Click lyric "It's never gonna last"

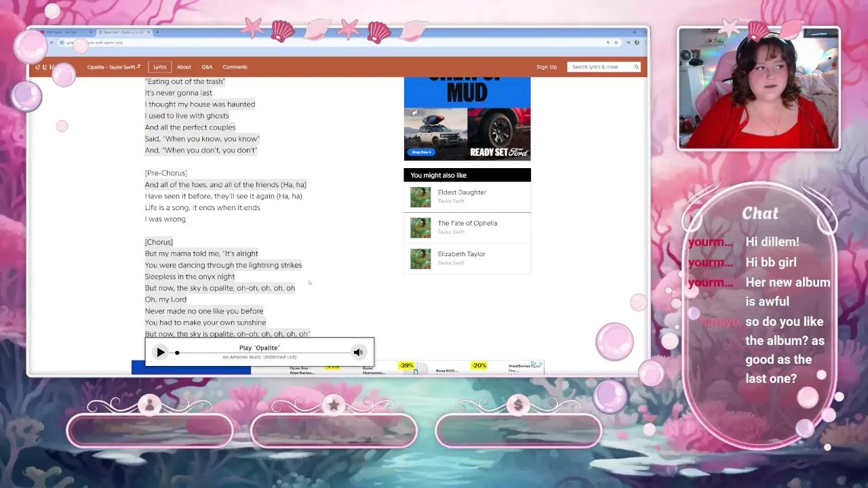click(178, 93)
